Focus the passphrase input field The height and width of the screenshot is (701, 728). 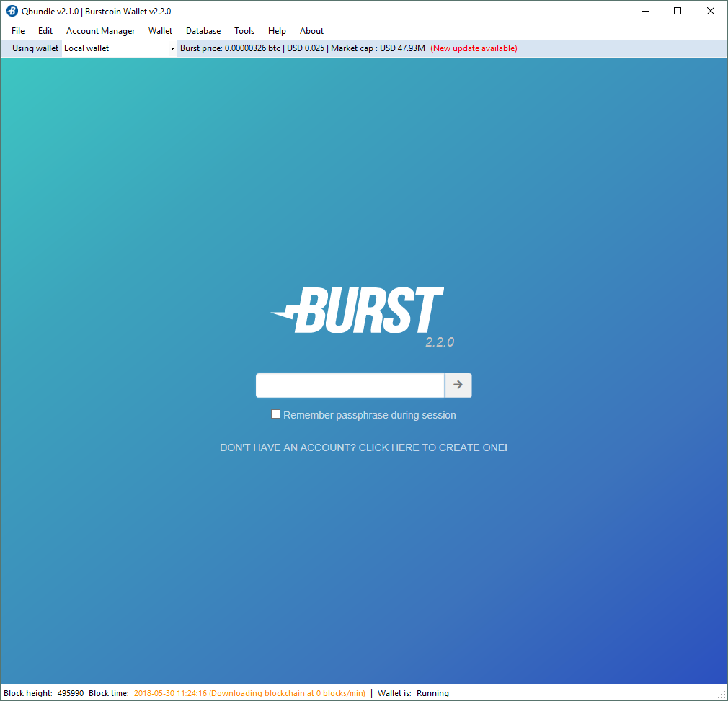pyautogui.click(x=350, y=385)
